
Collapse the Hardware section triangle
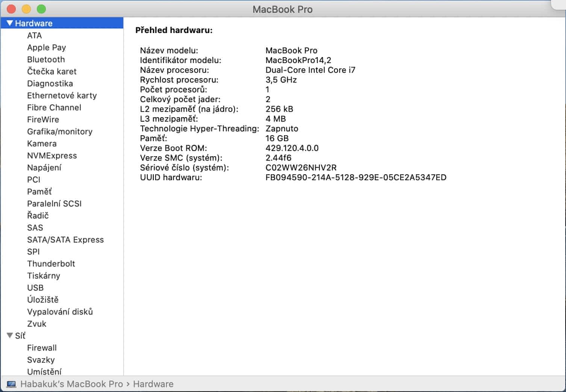(10, 23)
